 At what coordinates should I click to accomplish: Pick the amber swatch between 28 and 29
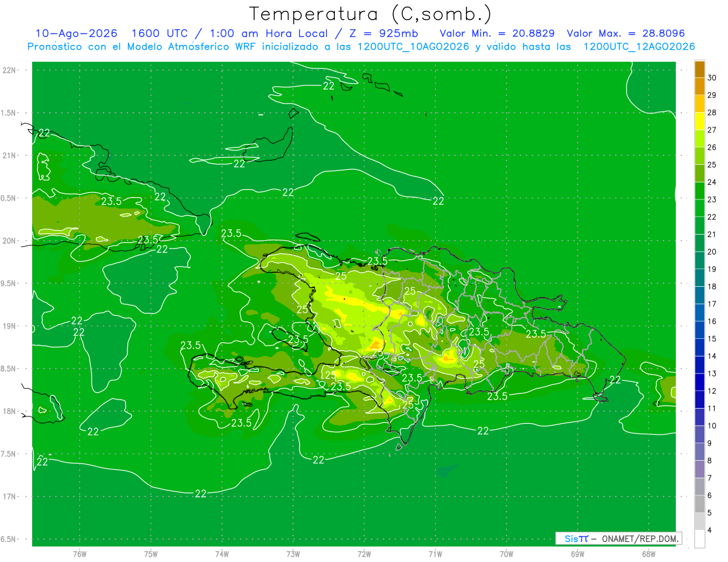tap(699, 104)
